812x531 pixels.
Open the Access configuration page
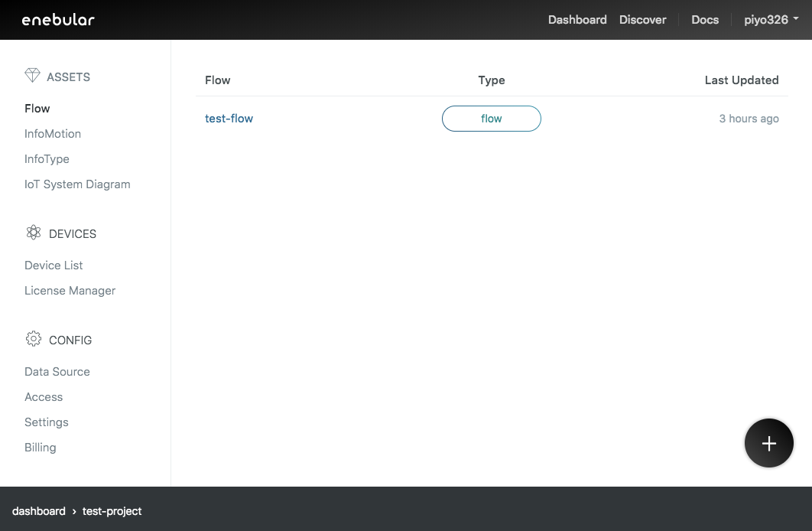tap(44, 397)
